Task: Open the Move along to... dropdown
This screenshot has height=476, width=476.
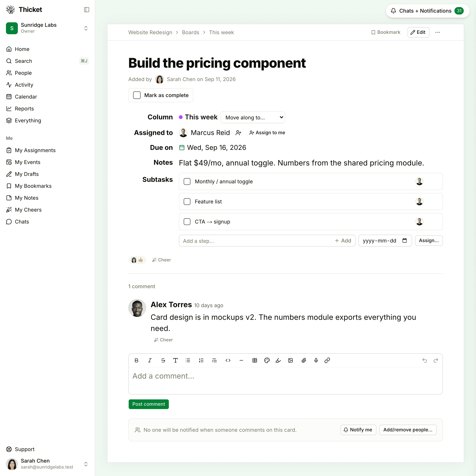Action: pyautogui.click(x=253, y=117)
